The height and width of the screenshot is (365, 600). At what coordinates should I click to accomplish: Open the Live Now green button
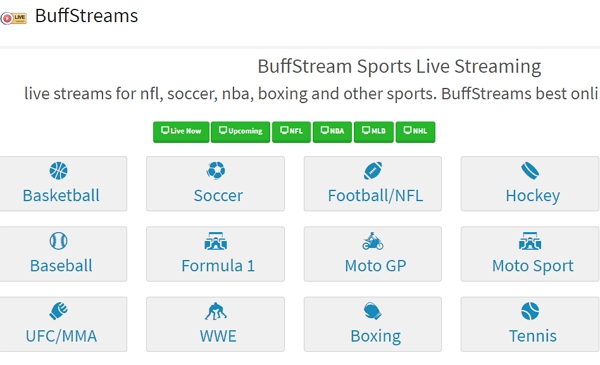[181, 132]
